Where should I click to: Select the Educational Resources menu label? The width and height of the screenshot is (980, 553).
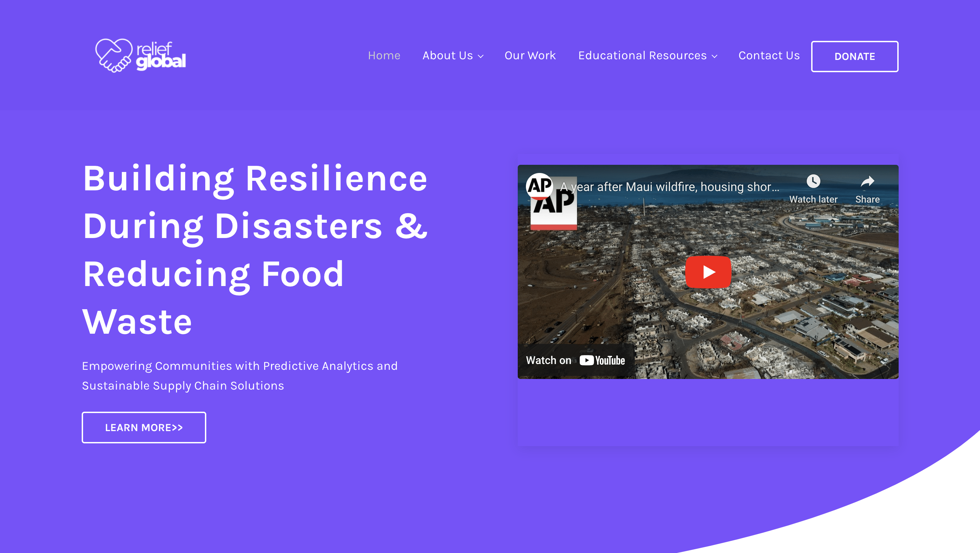point(642,56)
